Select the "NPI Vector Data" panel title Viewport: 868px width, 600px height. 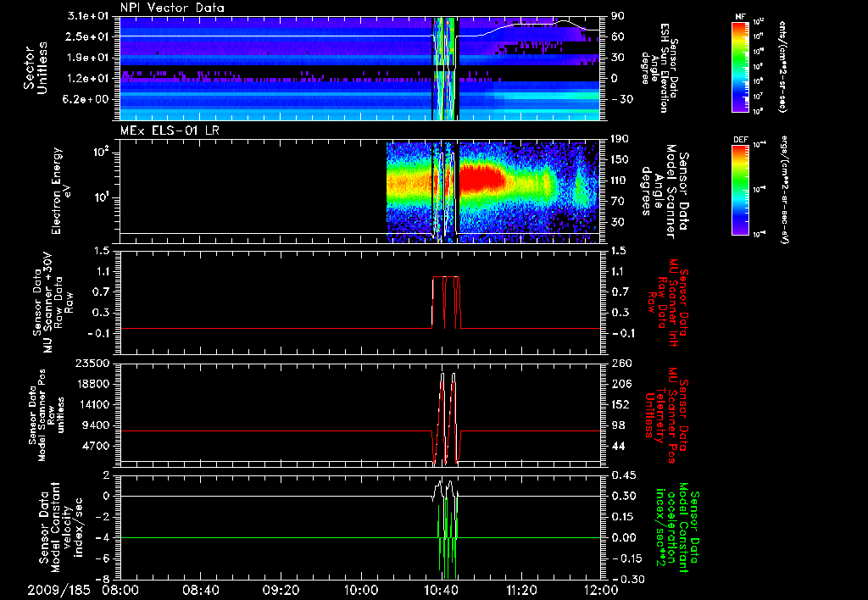tap(172, 8)
